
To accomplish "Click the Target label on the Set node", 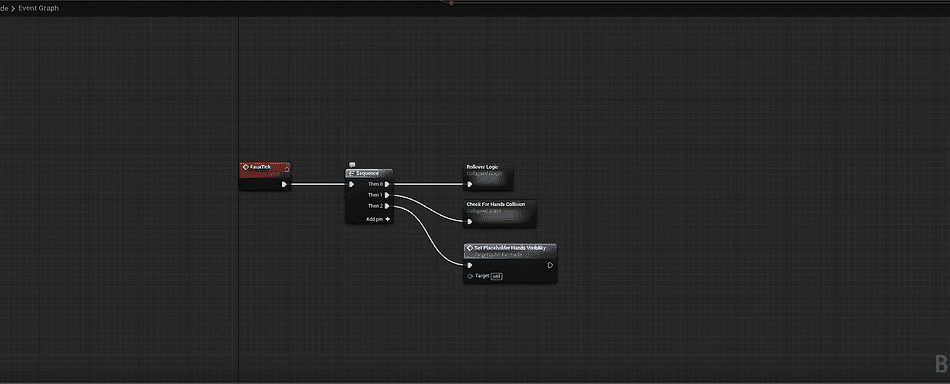I will click(x=482, y=276).
